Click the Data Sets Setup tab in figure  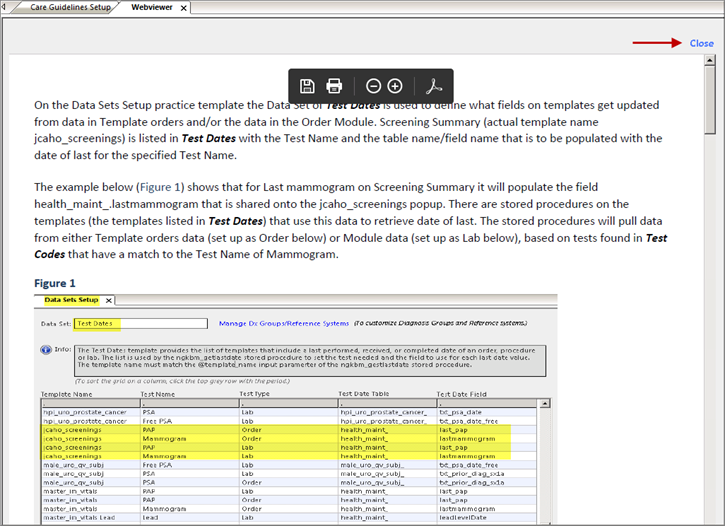71,300
